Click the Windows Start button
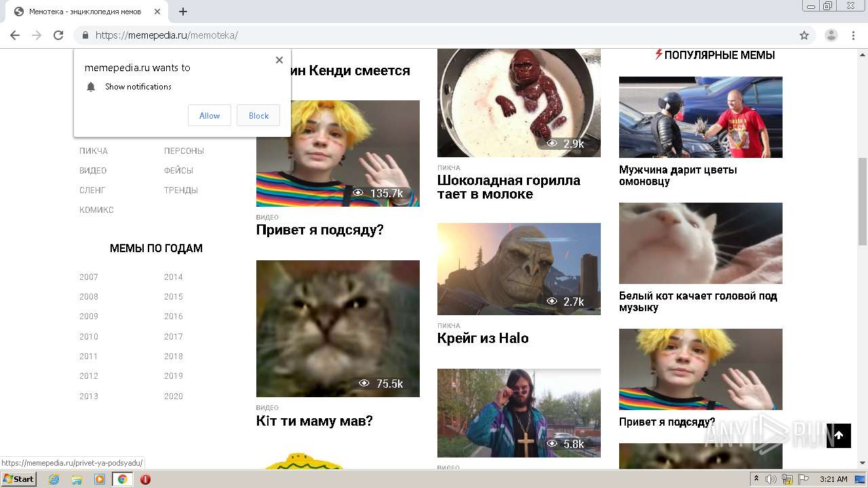The height and width of the screenshot is (488, 868). tap(18, 479)
